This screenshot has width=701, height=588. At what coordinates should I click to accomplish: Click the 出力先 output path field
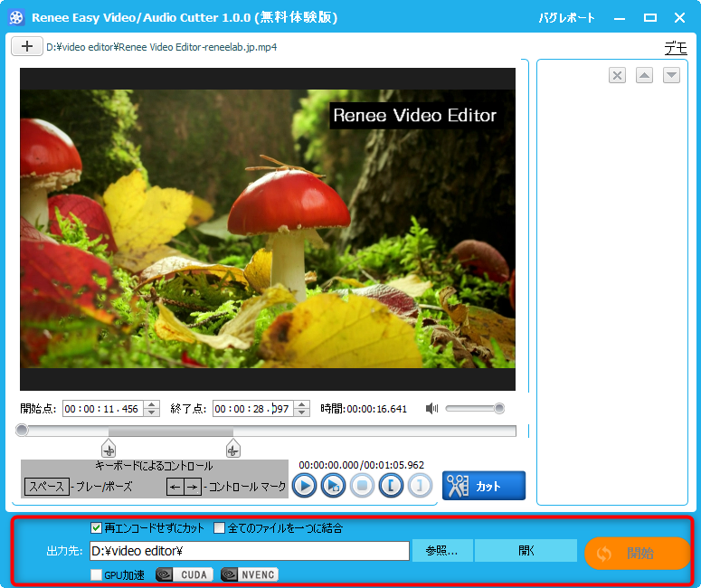tap(250, 551)
